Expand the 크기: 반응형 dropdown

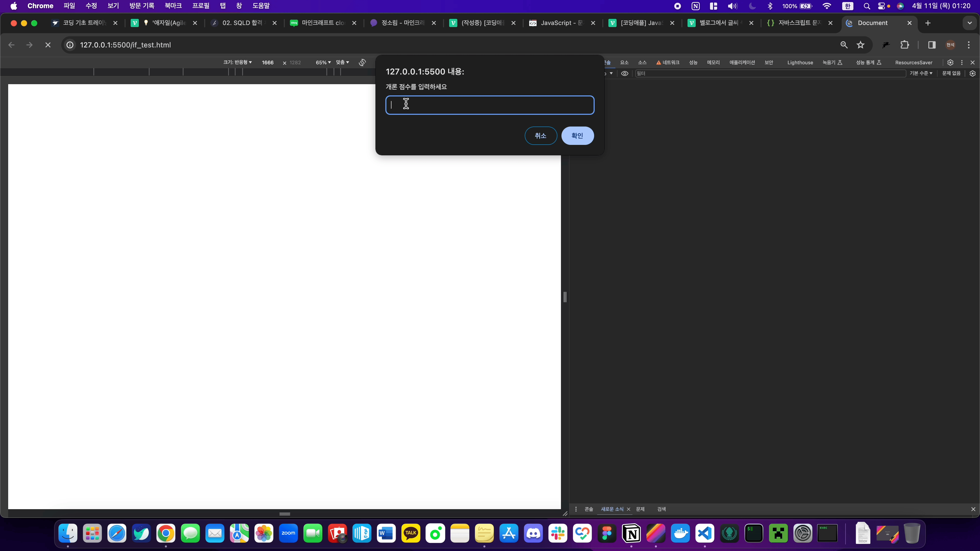238,62
